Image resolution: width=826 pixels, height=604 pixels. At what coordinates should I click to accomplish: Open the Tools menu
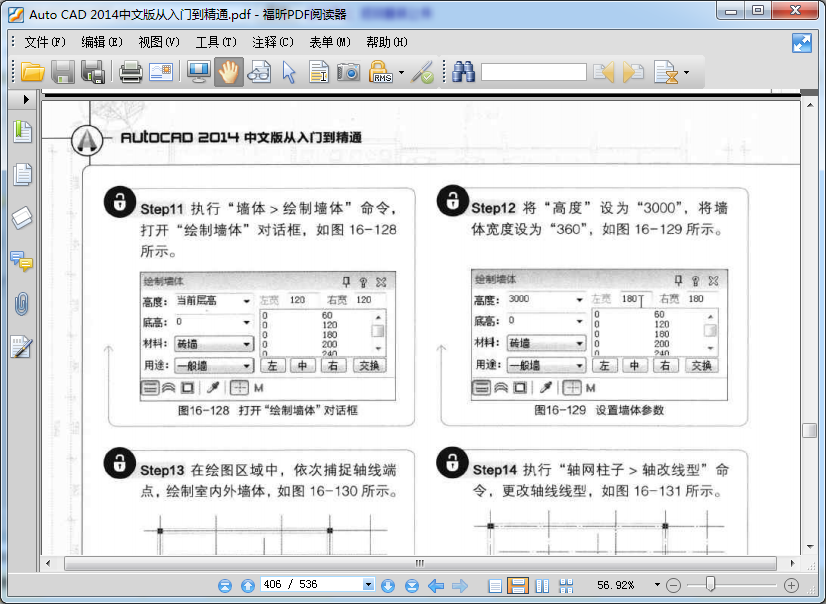tap(216, 42)
